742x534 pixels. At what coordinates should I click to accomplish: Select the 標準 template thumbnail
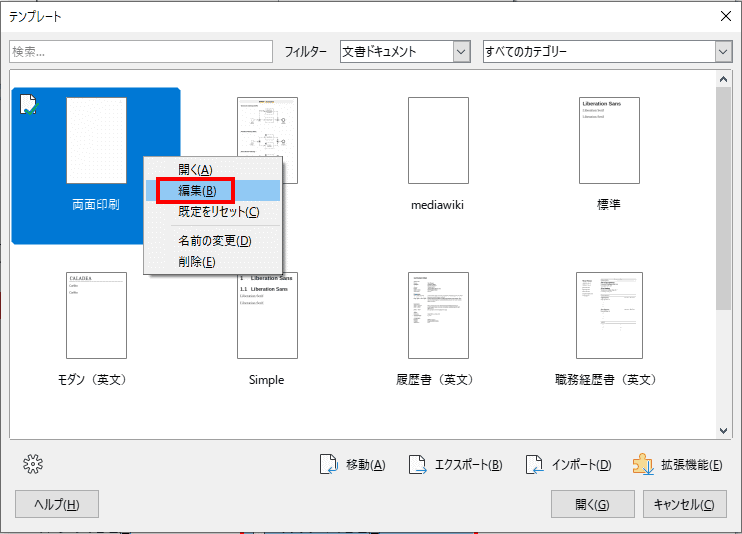click(610, 141)
